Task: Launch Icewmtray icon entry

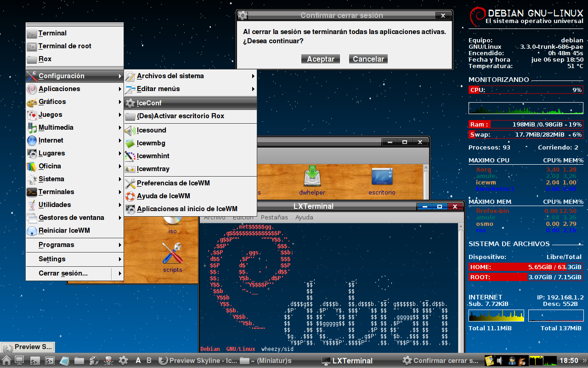Action: click(190, 169)
